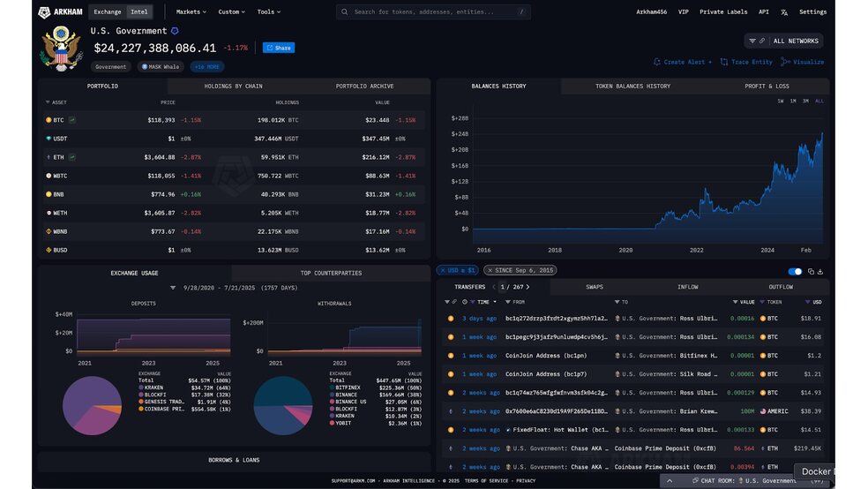
Task: Open the Top Counterparties tab
Action: tap(331, 273)
